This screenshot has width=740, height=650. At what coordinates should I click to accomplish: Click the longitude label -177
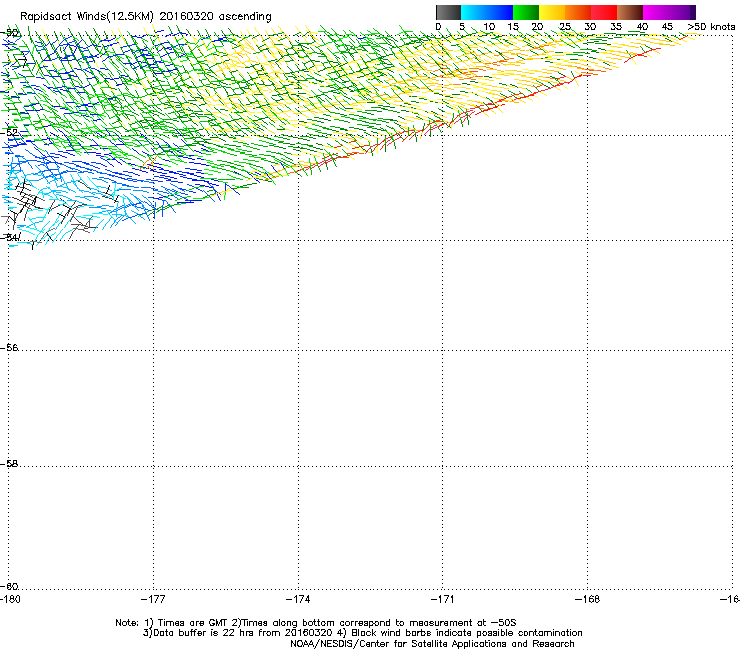pyautogui.click(x=153, y=599)
